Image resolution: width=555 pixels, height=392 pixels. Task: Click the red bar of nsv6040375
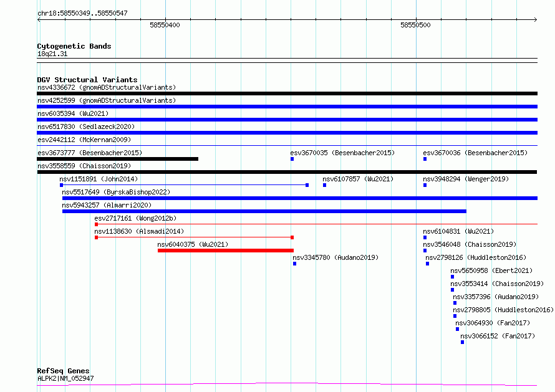pyautogui.click(x=226, y=251)
